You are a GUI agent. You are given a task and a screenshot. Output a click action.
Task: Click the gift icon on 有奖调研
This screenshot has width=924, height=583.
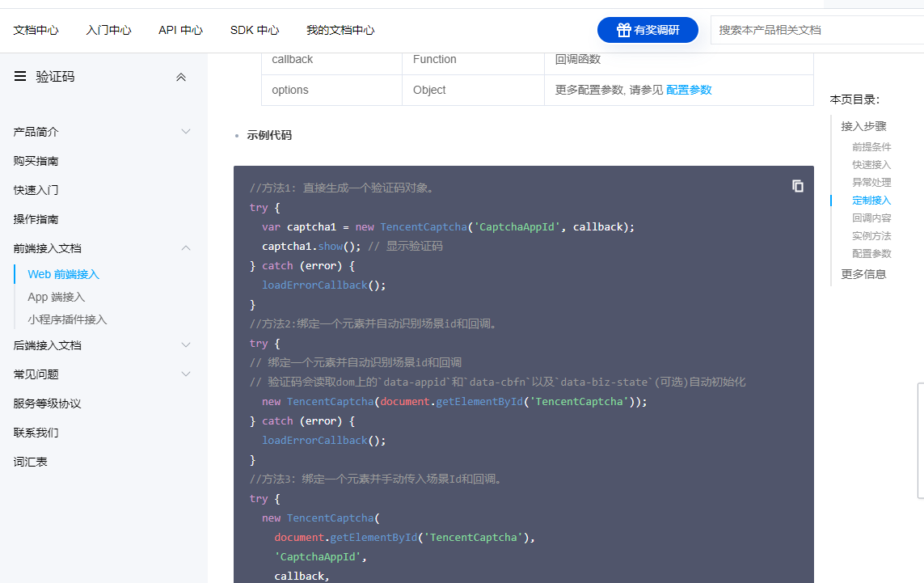point(623,30)
